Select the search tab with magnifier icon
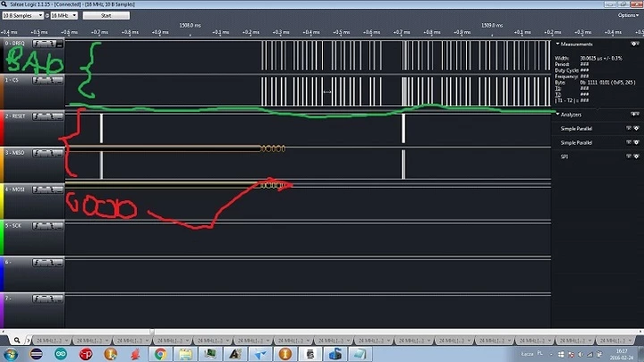The width and height of the screenshot is (644, 362). click(x=17, y=340)
